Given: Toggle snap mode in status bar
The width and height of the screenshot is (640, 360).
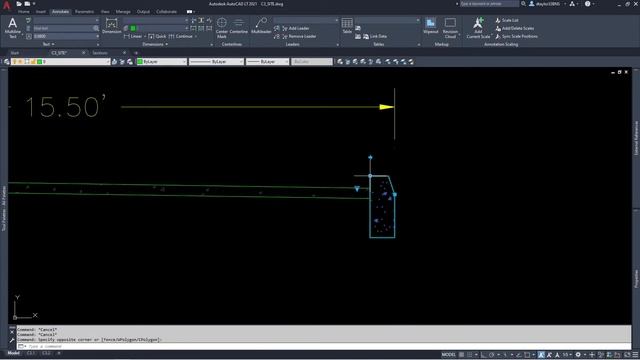Looking at the screenshot, I should click(x=470, y=355).
